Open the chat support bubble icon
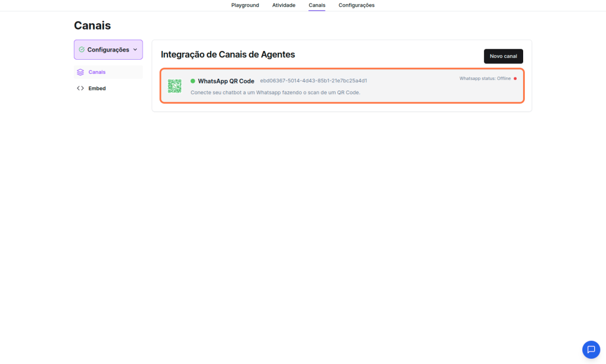 tap(591, 349)
